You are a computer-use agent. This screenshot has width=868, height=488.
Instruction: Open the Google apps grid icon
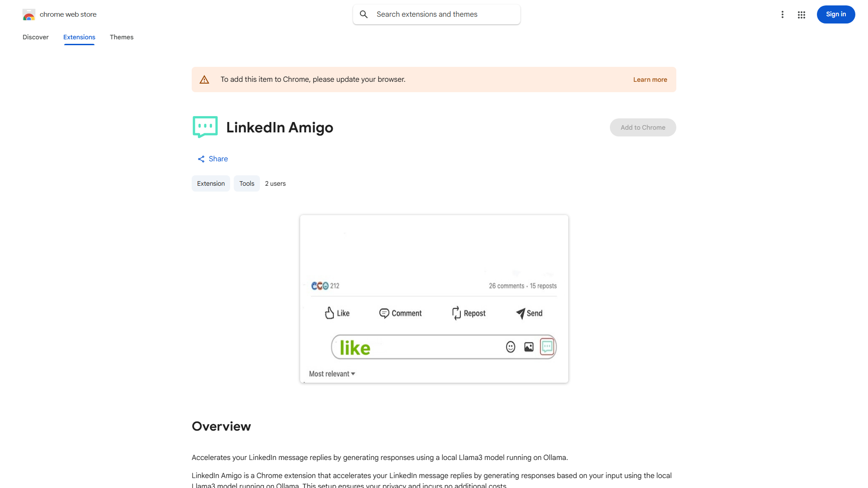tap(801, 14)
